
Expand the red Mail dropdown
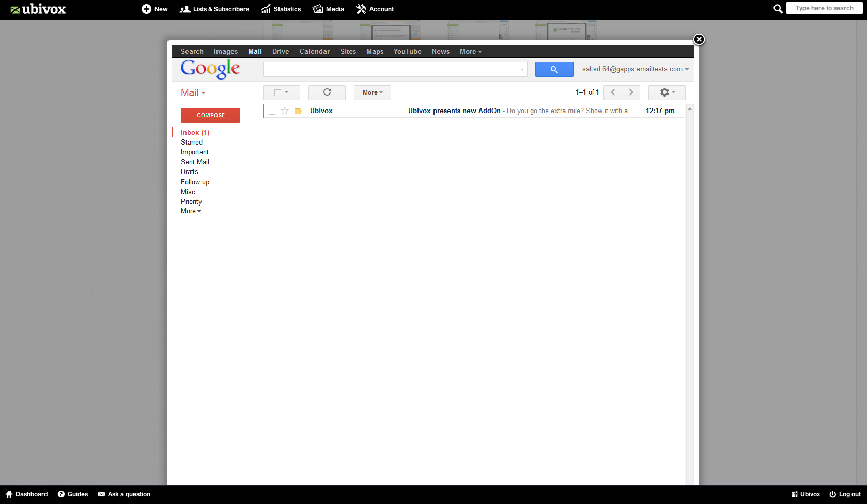193,93
